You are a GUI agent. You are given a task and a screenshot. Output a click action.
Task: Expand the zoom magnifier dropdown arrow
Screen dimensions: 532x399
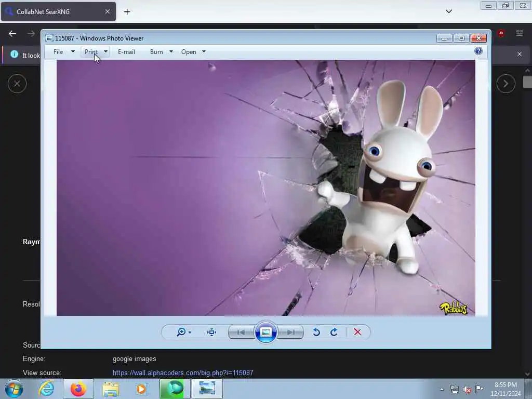[x=190, y=332]
